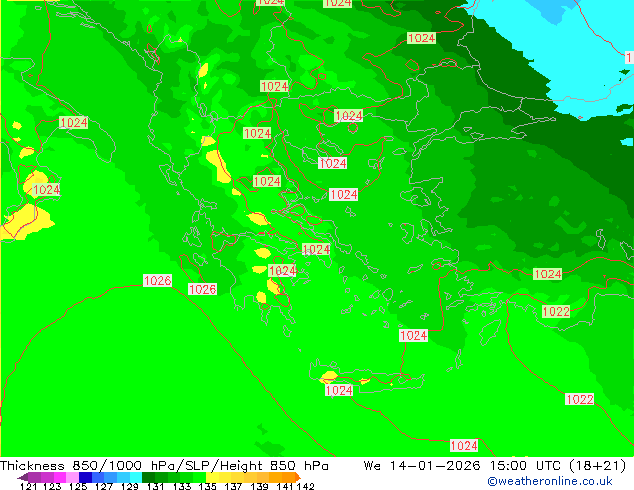The width and height of the screenshot is (634, 490).
Task: Click the 1024 label over the large yellow patch at the left edge
Action: tap(46, 190)
